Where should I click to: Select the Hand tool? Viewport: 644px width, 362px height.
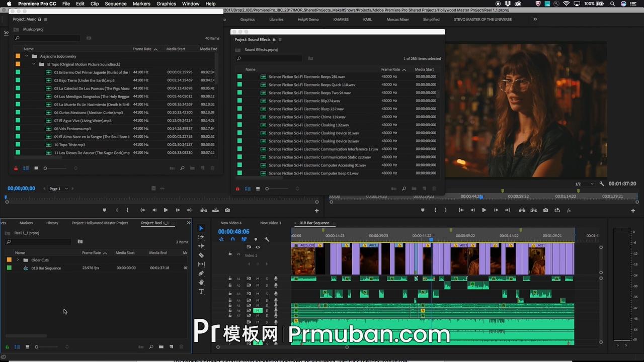coord(201,283)
